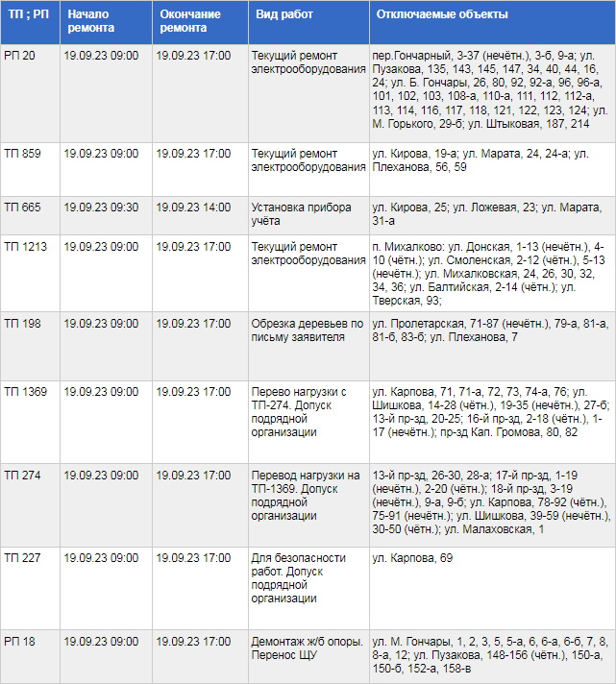Click the ТП 227 row label

(x=22, y=558)
